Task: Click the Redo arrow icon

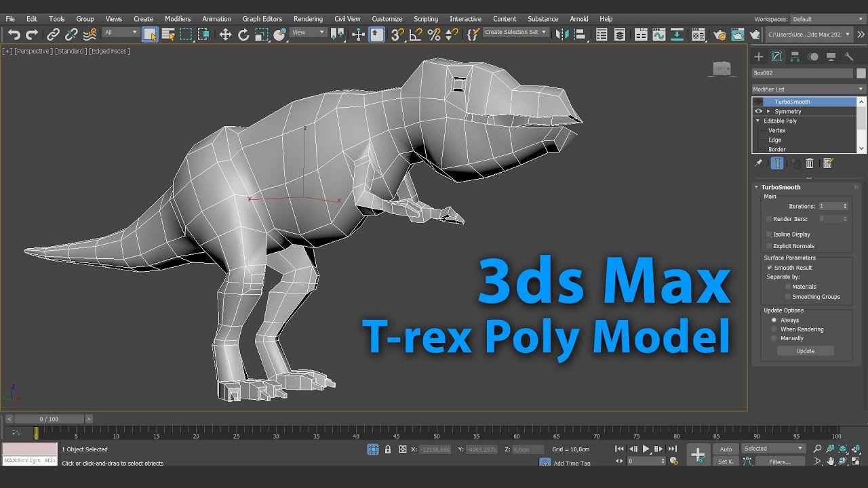Action: (x=31, y=35)
